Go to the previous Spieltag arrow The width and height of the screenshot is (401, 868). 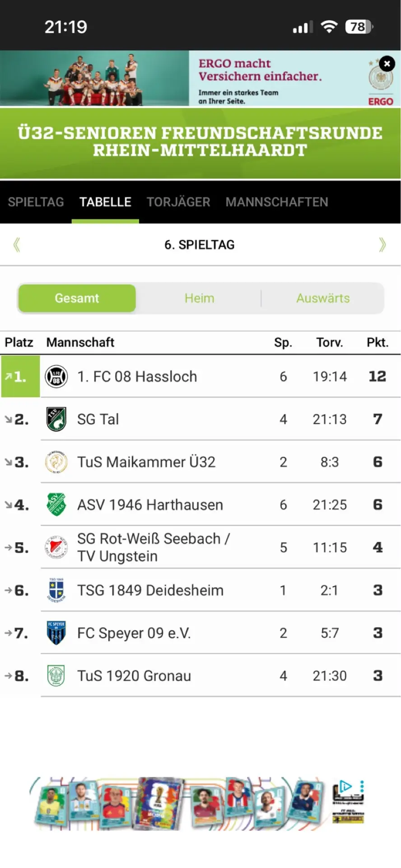tap(17, 245)
